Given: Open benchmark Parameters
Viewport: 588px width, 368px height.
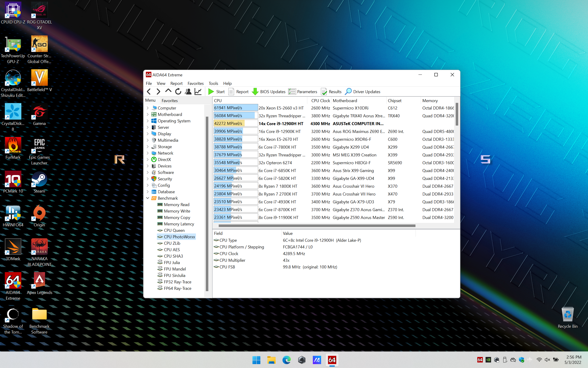Looking at the screenshot, I should tap(303, 92).
